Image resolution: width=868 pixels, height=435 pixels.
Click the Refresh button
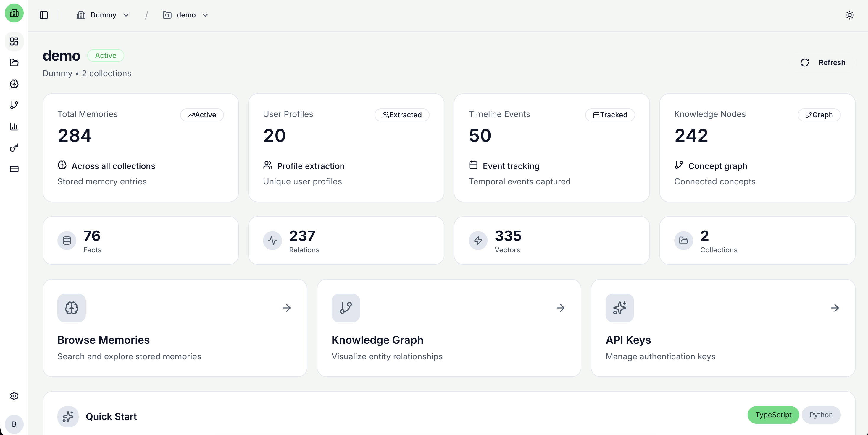click(822, 62)
